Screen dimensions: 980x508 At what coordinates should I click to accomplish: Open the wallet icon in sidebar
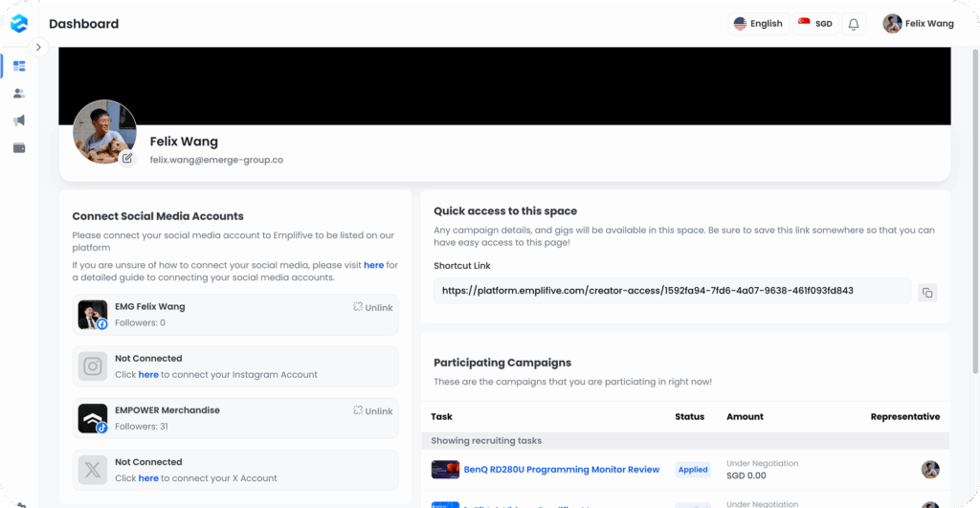pos(19,148)
